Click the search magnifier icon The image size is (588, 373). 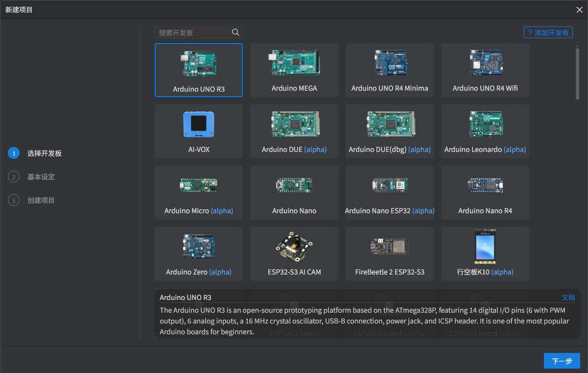point(235,32)
